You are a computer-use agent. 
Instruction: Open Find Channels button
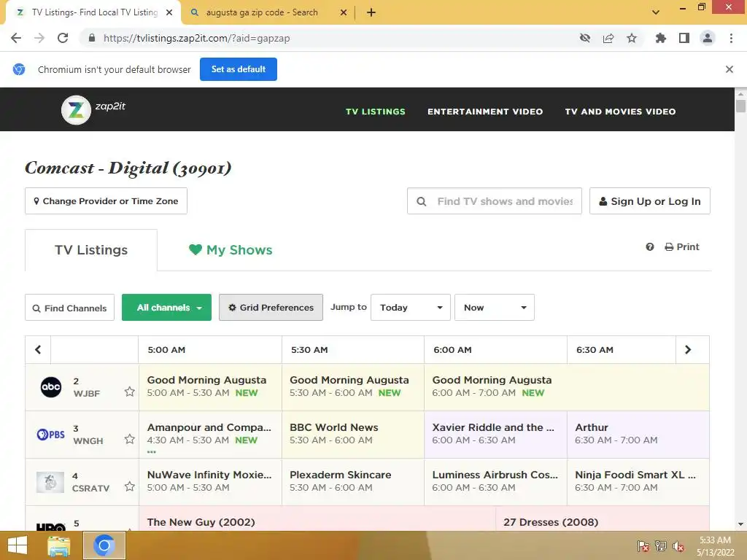(69, 308)
